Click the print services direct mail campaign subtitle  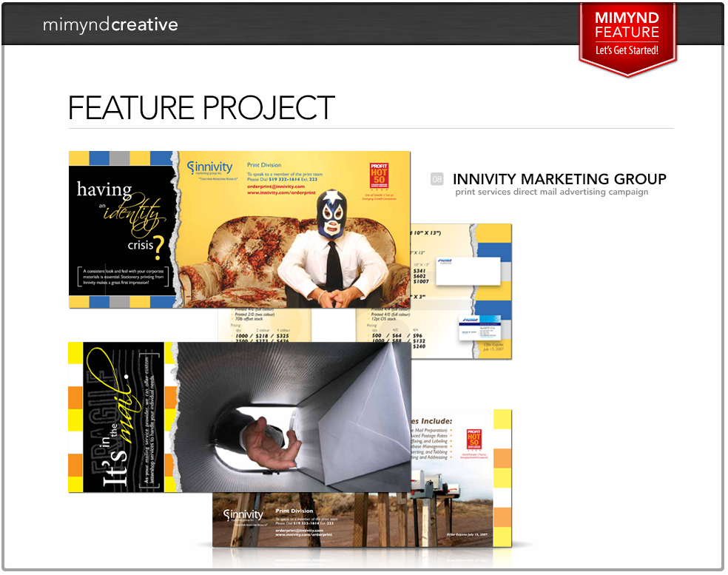coord(552,192)
